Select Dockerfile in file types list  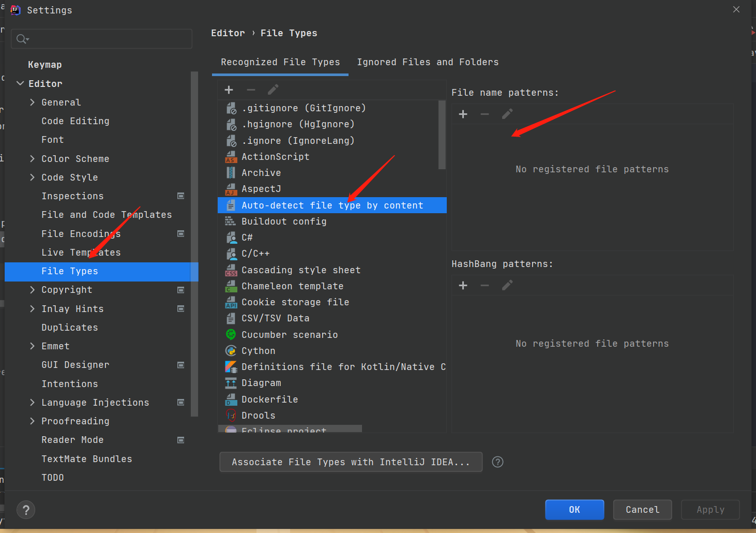click(269, 399)
